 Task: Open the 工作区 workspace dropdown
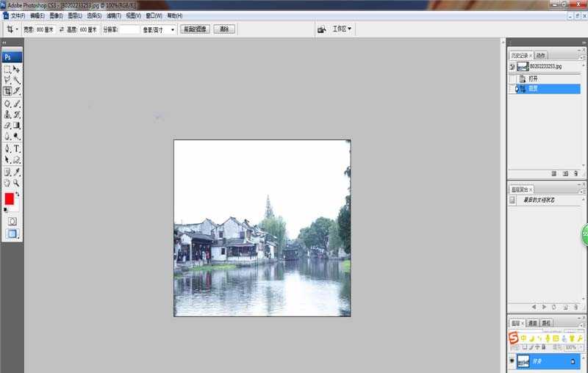(342, 29)
